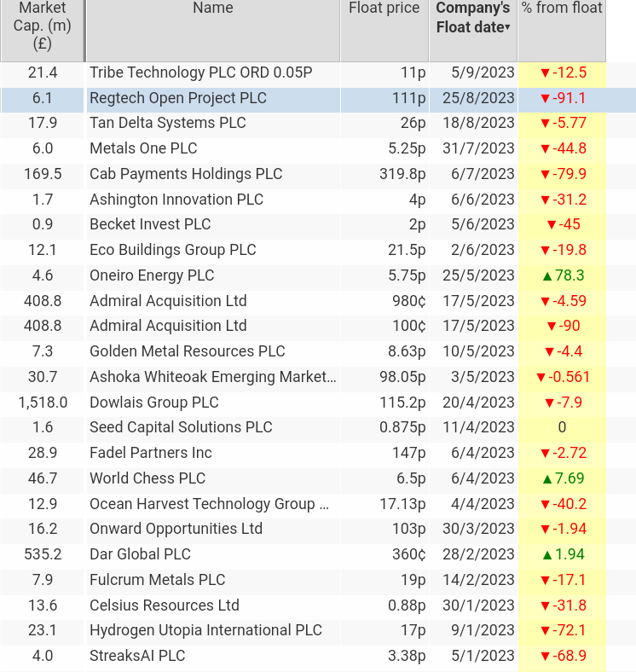The width and height of the screenshot is (636, 672).
Task: Click the green up arrow for Oneiro Energy
Action: 546,276
